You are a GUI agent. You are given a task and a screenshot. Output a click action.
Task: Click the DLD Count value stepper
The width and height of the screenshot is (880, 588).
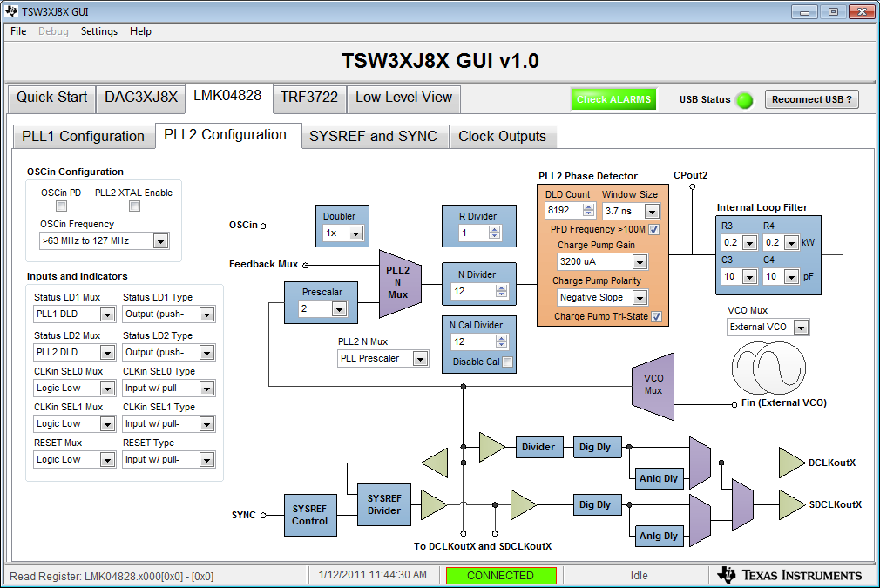588,211
